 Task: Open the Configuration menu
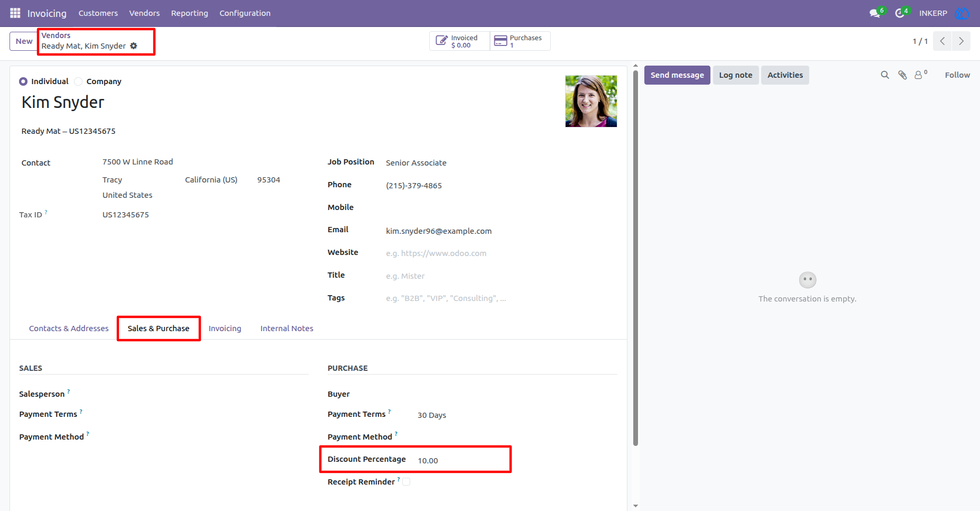(245, 13)
